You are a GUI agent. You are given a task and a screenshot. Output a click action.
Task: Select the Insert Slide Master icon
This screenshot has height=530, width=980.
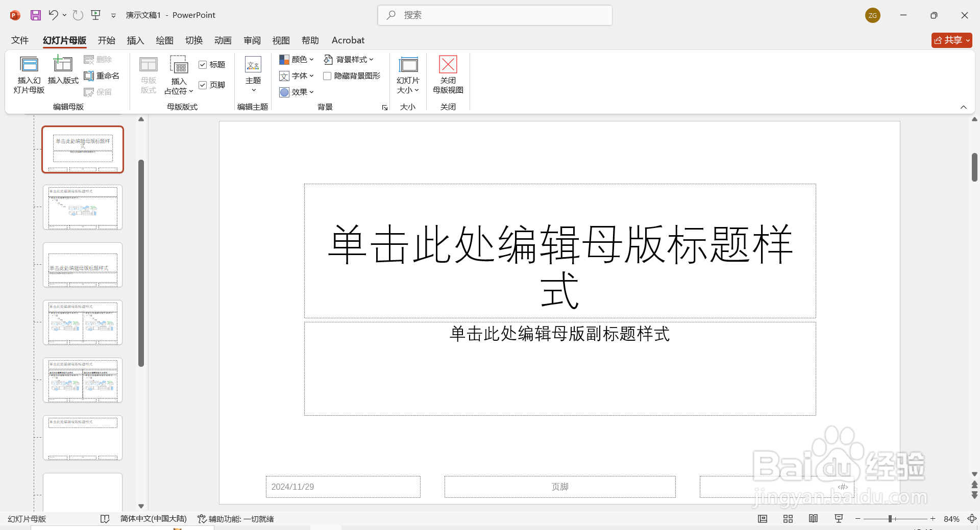click(29, 74)
